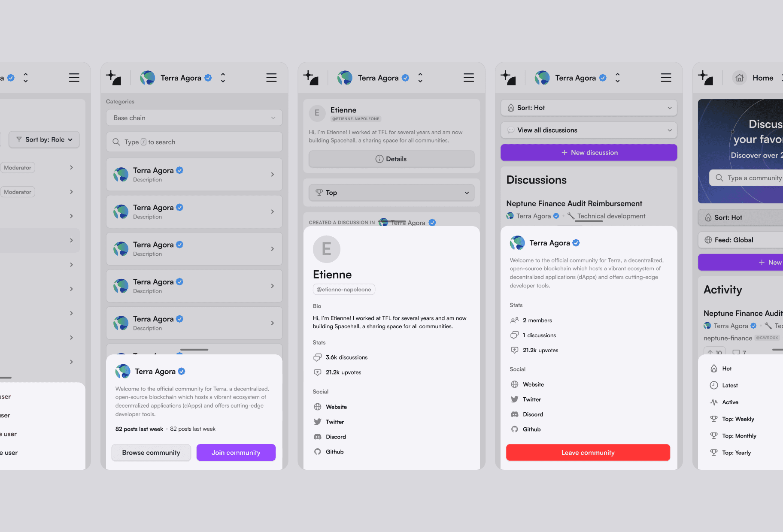The image size is (783, 532).
Task: Click the drag handle above Terra Agora leave sheet
Action: pos(589,221)
